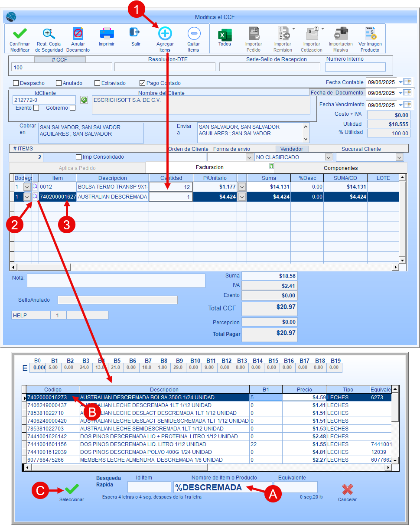The height and width of the screenshot is (525, 420).
Task: Click green client validation icon beside IdCliente
Action: pyautogui.click(x=84, y=100)
